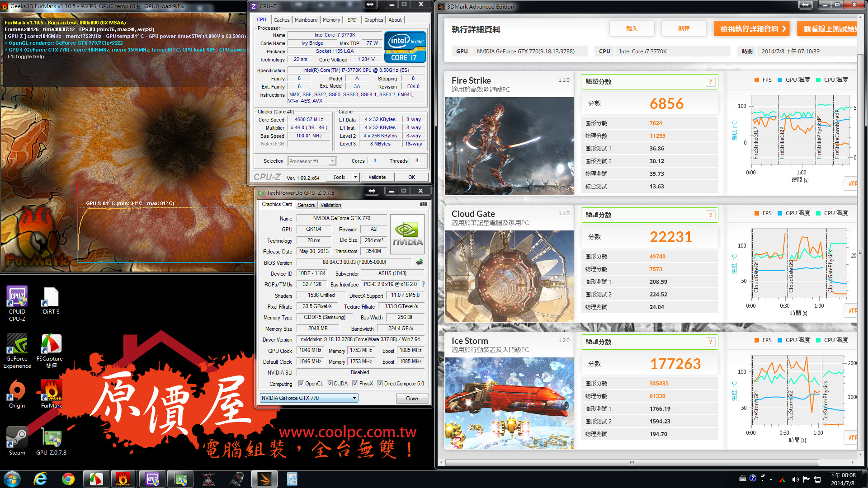Click the FPS orange legend swatch for Fire Strike
Screen dimensions: 868x488
[x=757, y=80]
